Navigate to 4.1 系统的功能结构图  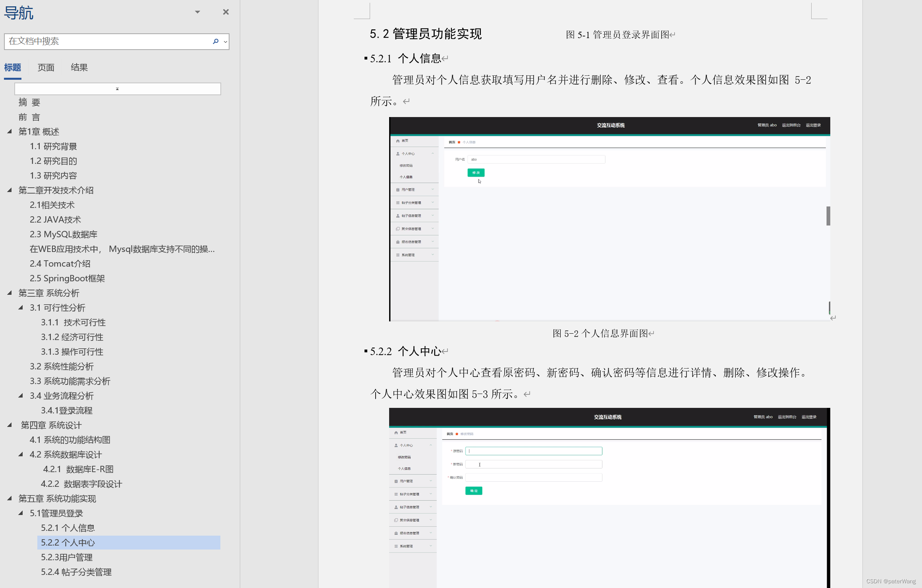[x=70, y=440]
